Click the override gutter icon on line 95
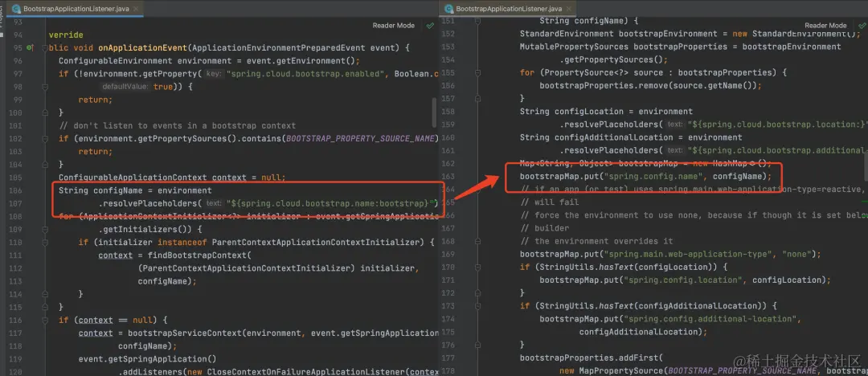Image resolution: width=868 pixels, height=376 pixels. pyautogui.click(x=30, y=48)
